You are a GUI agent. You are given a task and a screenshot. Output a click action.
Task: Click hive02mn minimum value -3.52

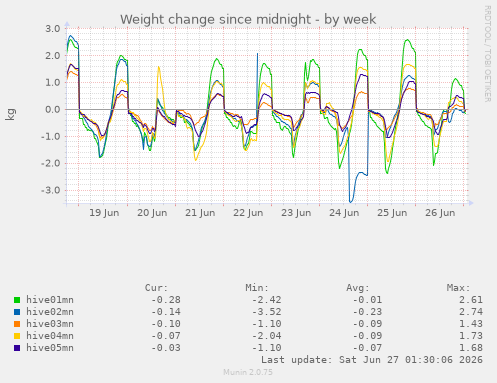[267, 312]
